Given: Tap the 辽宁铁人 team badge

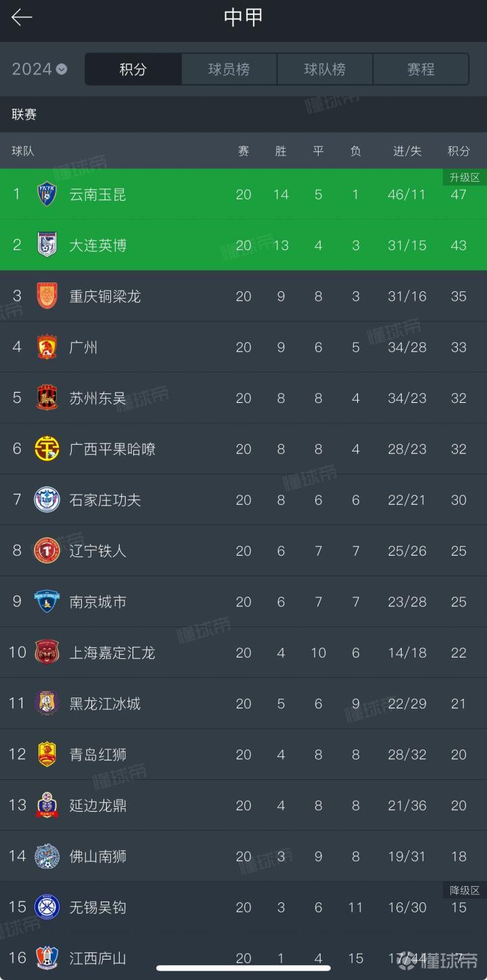Looking at the screenshot, I should (x=47, y=551).
